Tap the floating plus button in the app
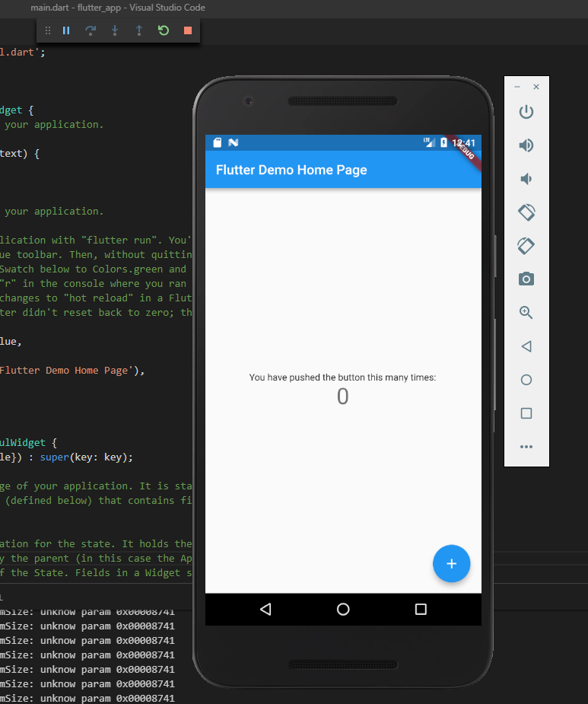 click(452, 563)
